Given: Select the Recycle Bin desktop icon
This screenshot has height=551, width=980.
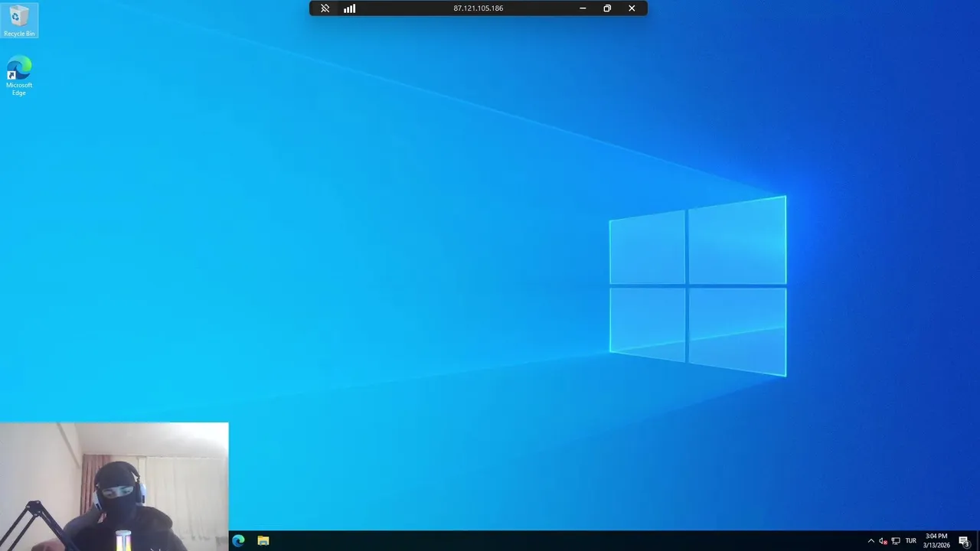Looking at the screenshot, I should tap(19, 21).
